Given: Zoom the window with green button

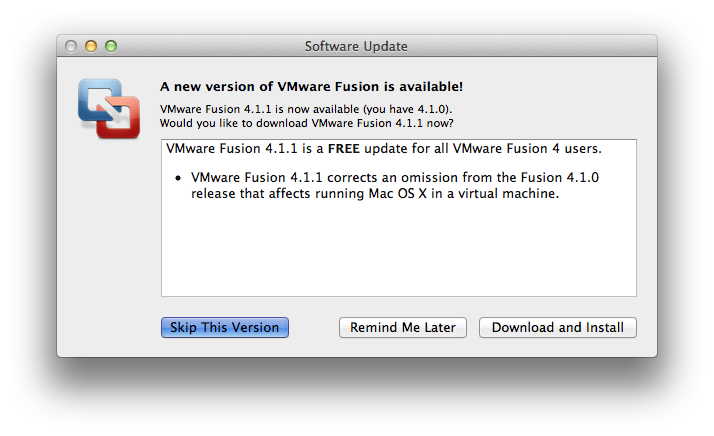Looking at the screenshot, I should [x=111, y=46].
